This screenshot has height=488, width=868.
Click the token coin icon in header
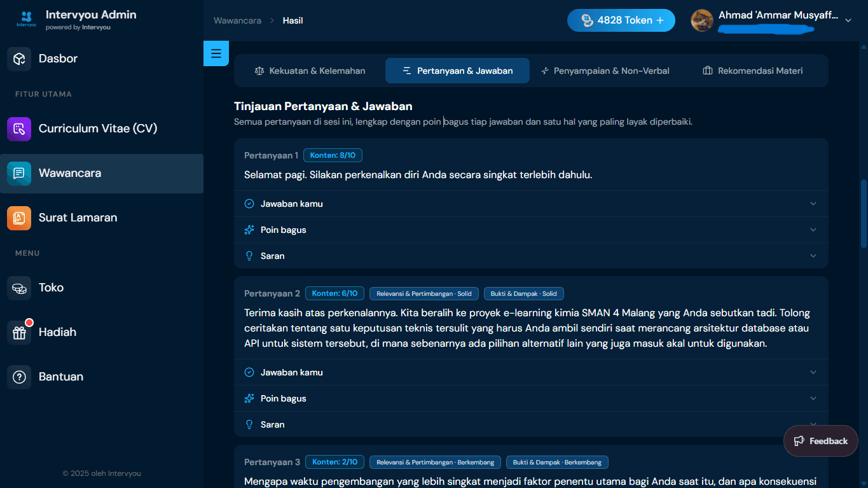(x=587, y=20)
